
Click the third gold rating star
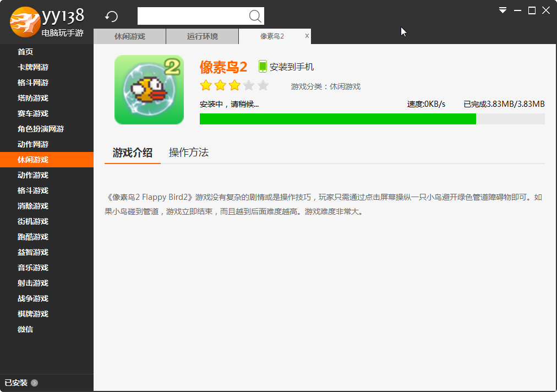[x=234, y=85]
